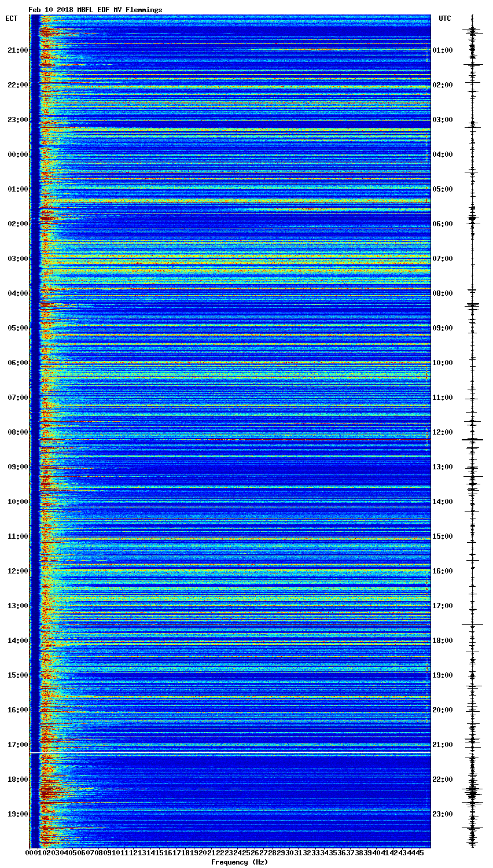The height and width of the screenshot is (868, 493).
Task: Pick the 22:00 label on the UTC axis
Action: coord(442,779)
